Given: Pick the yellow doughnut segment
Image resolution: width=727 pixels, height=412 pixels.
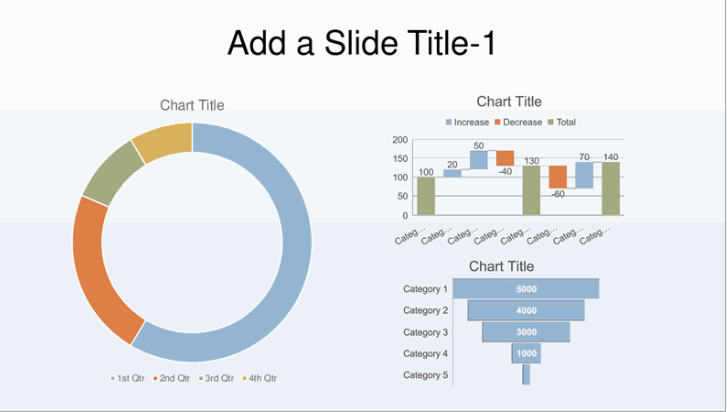Looking at the screenshot, I should click(162, 140).
